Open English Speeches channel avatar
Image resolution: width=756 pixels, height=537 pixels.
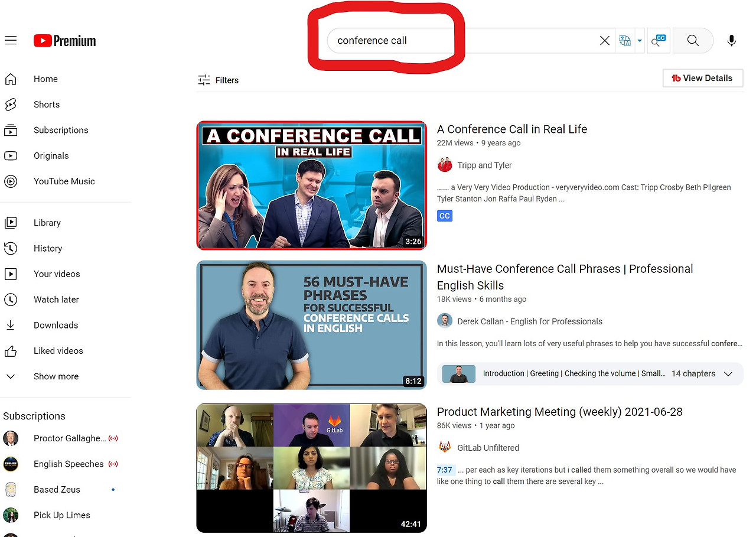point(11,464)
